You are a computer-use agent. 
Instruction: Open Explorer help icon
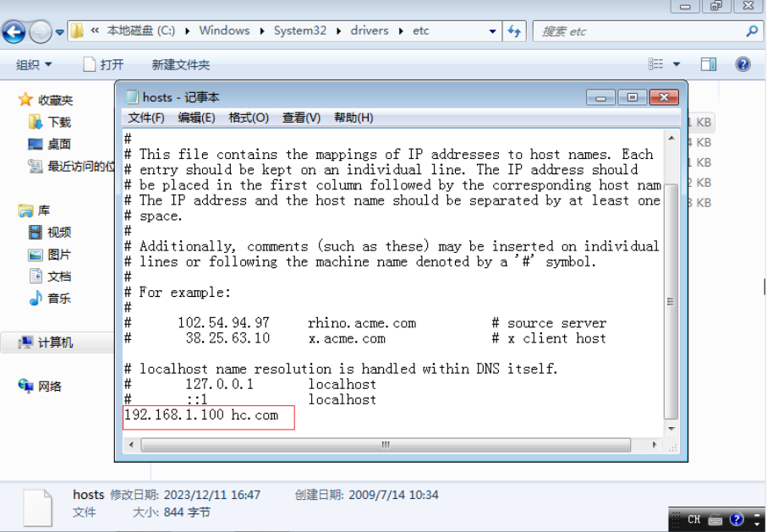[742, 64]
